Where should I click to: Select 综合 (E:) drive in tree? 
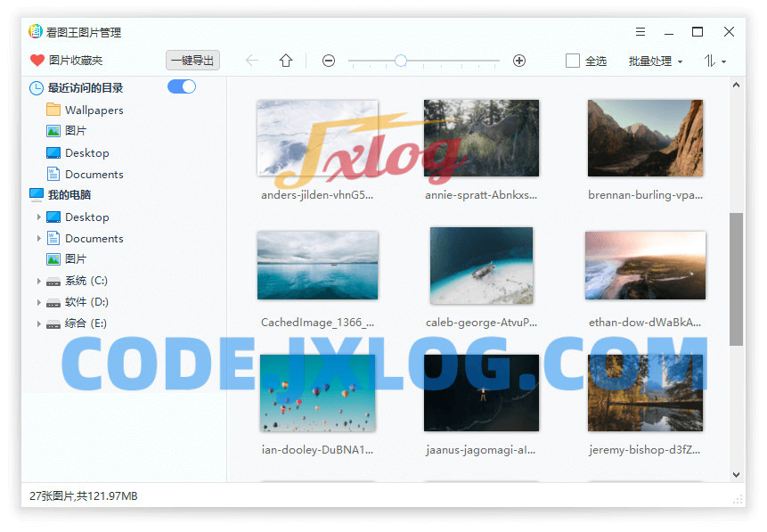pos(86,323)
